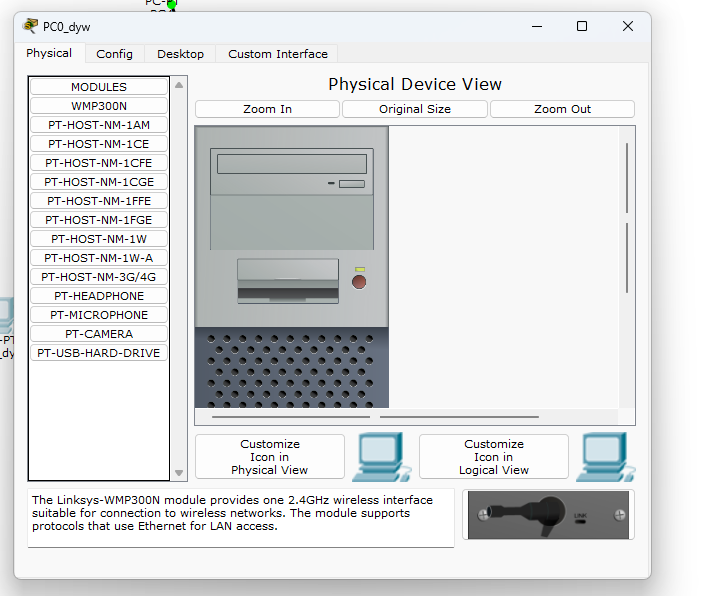Click the device view vertical scrollbar
The height and width of the screenshot is (596, 716).
point(627,267)
